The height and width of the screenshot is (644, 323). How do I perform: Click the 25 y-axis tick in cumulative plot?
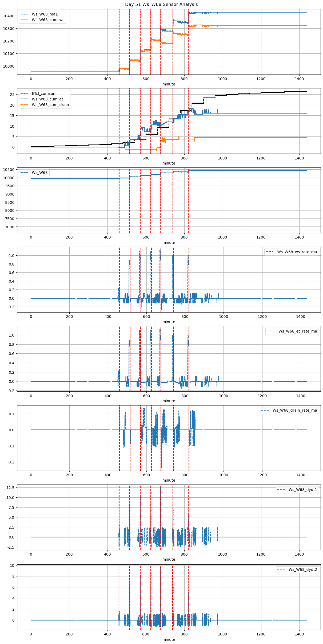tap(12, 95)
